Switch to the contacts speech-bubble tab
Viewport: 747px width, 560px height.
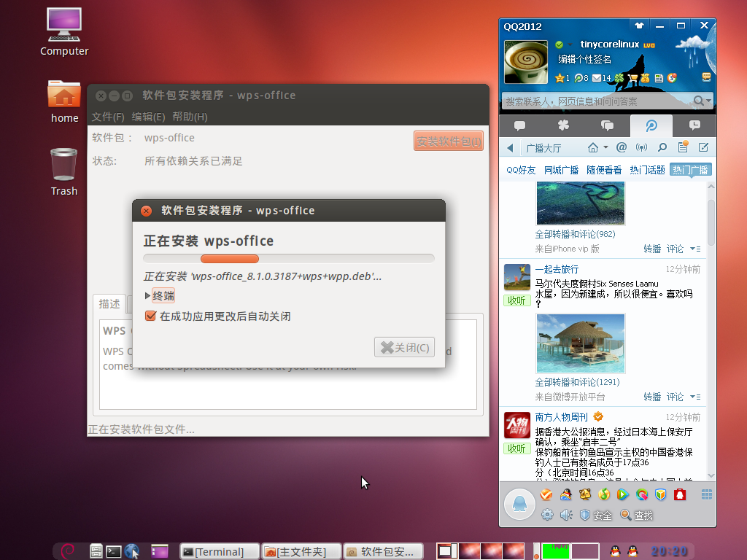point(519,125)
